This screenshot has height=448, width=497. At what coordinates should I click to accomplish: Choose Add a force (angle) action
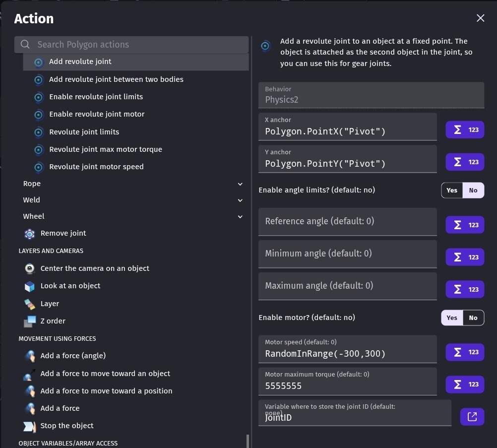pyautogui.click(x=73, y=356)
